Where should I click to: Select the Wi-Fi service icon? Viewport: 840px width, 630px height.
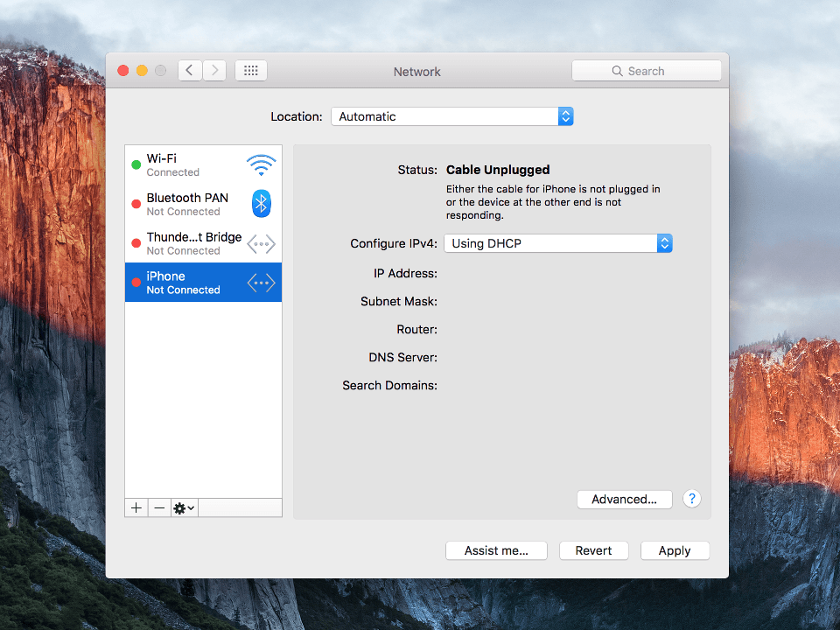pos(261,164)
